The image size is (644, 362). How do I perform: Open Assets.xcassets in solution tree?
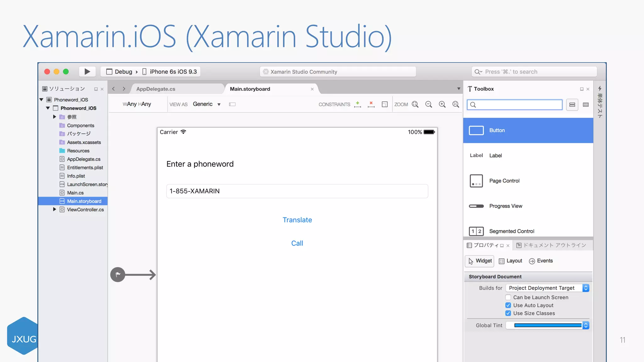click(x=84, y=142)
